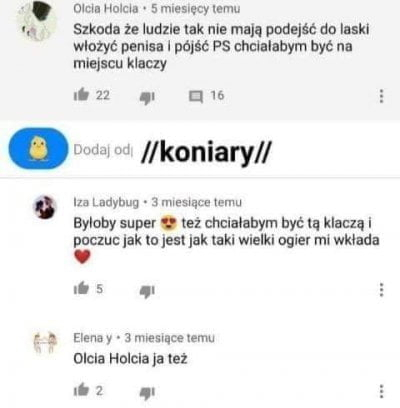Like Olcia Holcia's comment with thumbs up

pyautogui.click(x=81, y=95)
